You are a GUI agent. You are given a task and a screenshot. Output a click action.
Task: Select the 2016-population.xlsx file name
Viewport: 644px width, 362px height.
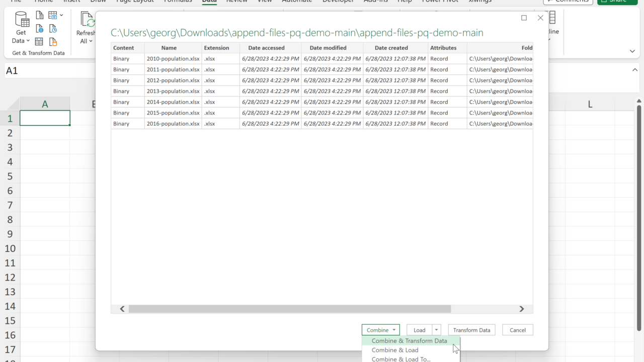click(x=173, y=124)
